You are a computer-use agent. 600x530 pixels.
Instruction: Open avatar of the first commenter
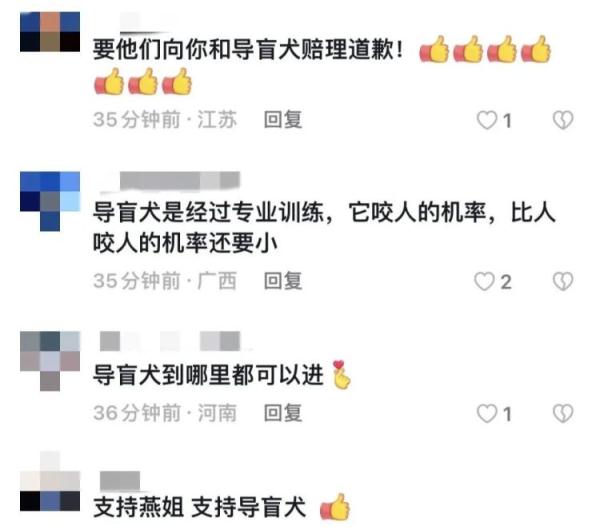tap(50, 32)
